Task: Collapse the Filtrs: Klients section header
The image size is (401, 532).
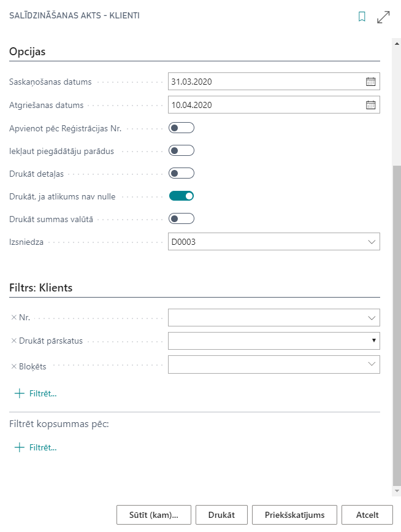Action: tap(40, 288)
